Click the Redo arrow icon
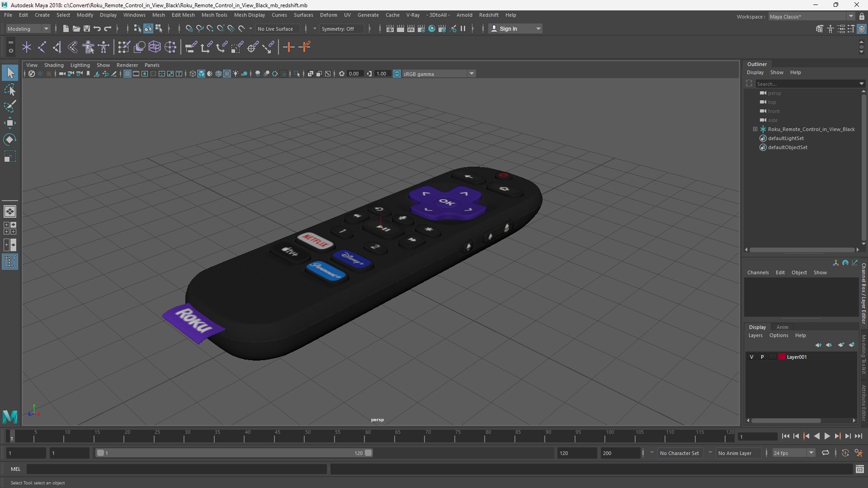 108,28
